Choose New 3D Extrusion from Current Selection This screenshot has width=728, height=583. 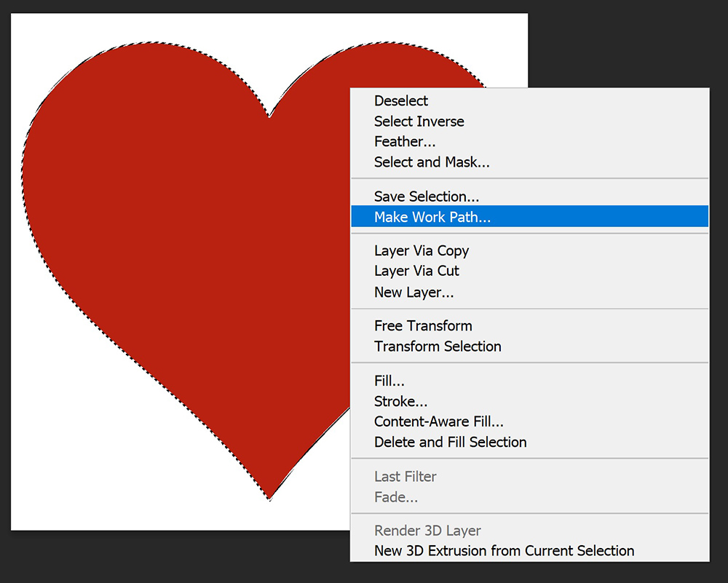pyautogui.click(x=530, y=551)
